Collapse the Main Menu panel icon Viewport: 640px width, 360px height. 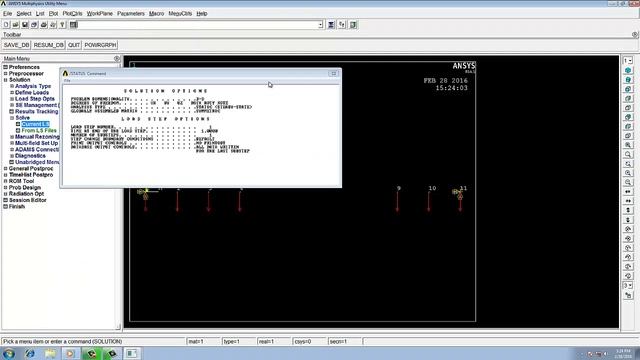point(117,59)
